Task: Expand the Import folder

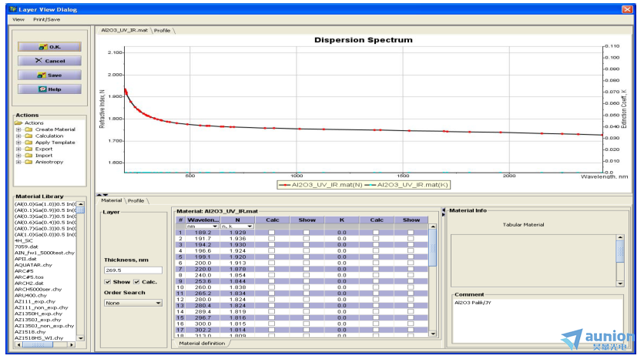Action: click(x=18, y=156)
